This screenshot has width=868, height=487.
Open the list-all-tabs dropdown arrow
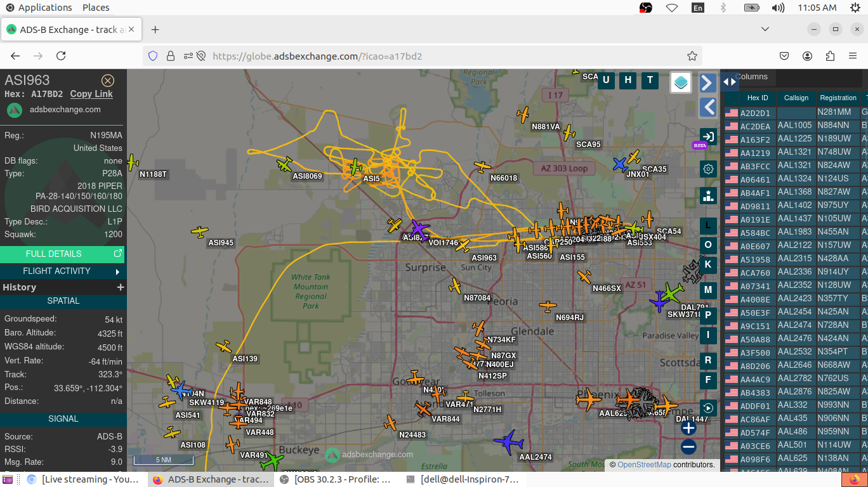tap(765, 29)
